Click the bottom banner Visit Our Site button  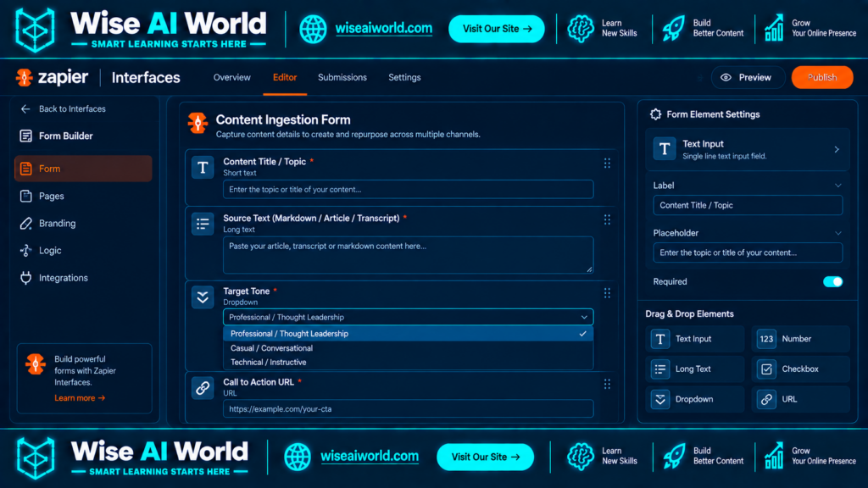point(486,457)
